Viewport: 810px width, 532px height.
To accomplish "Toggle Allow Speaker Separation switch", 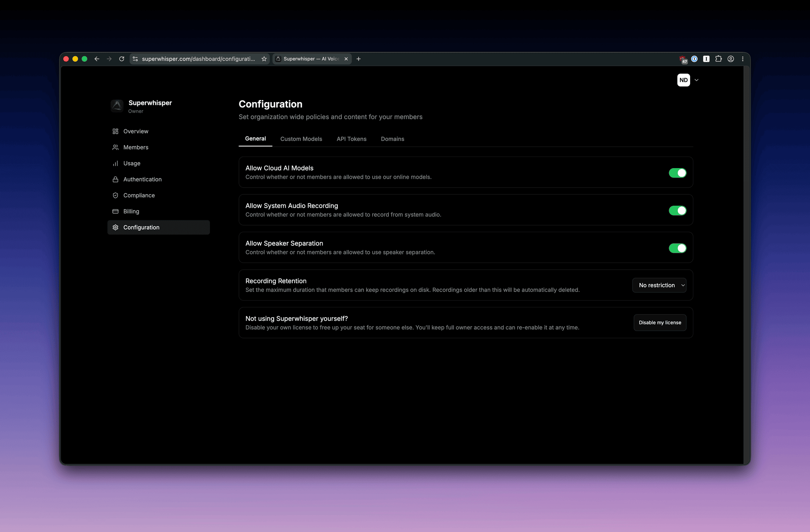I will tap(678, 248).
